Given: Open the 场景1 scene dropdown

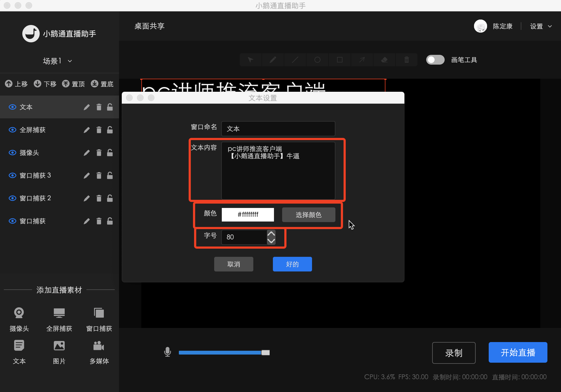Looking at the screenshot, I should point(57,61).
